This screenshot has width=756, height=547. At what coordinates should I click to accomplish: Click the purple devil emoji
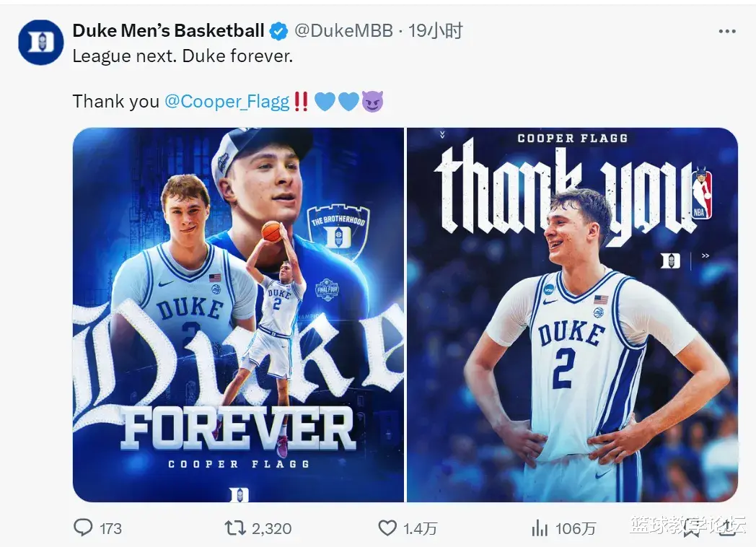372,101
